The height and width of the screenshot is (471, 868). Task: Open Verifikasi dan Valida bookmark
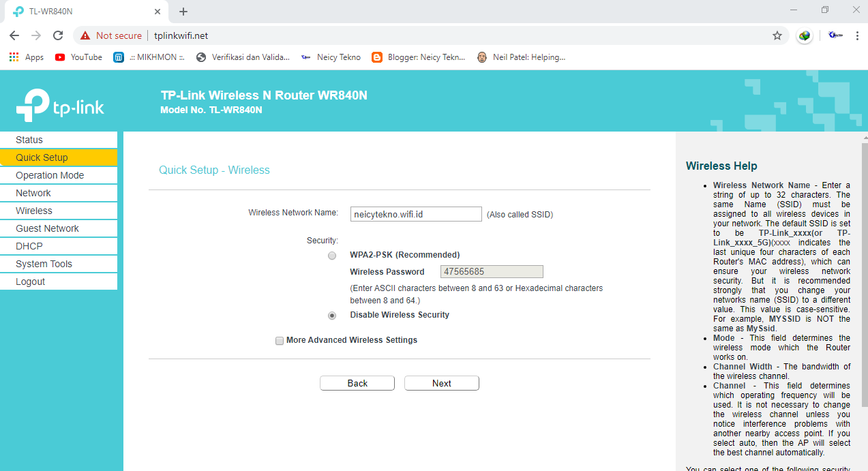coord(243,57)
